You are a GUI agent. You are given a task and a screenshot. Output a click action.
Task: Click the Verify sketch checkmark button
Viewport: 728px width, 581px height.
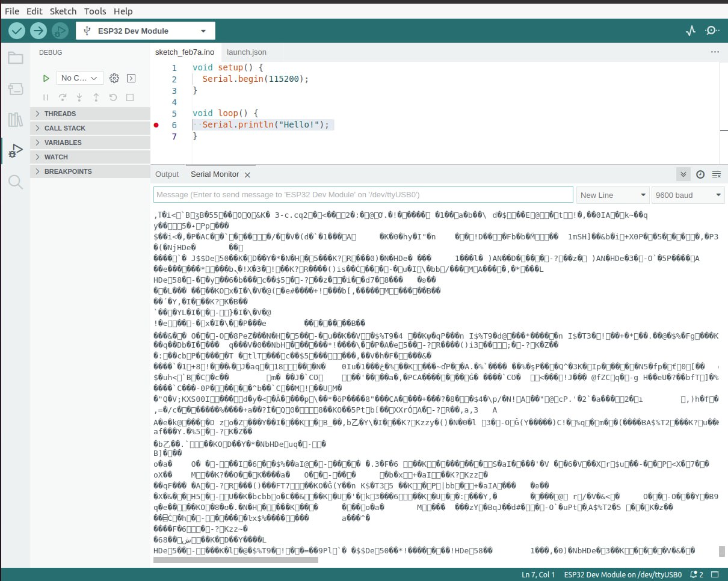[17, 31]
